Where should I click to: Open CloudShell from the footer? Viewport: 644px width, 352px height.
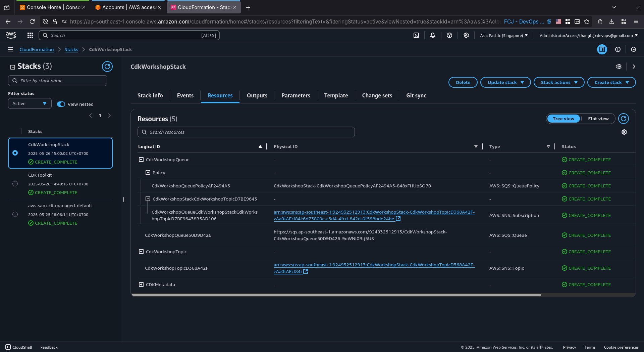(19, 347)
